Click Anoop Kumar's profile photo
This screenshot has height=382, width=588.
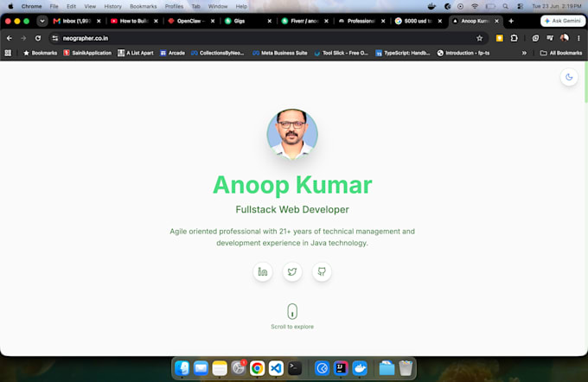point(292,134)
